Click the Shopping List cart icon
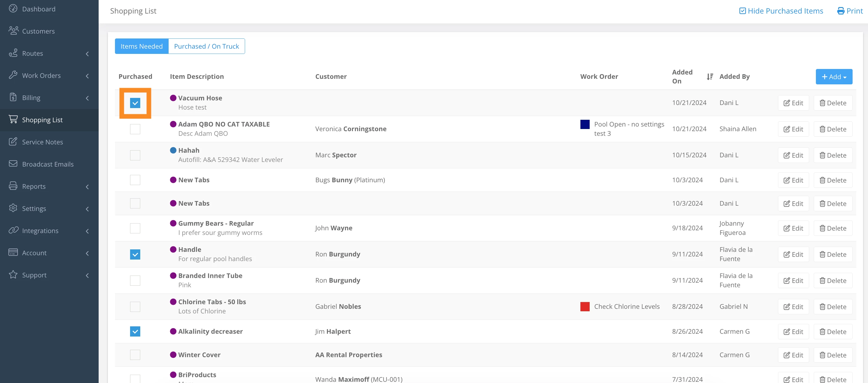This screenshot has width=868, height=383. [x=13, y=119]
